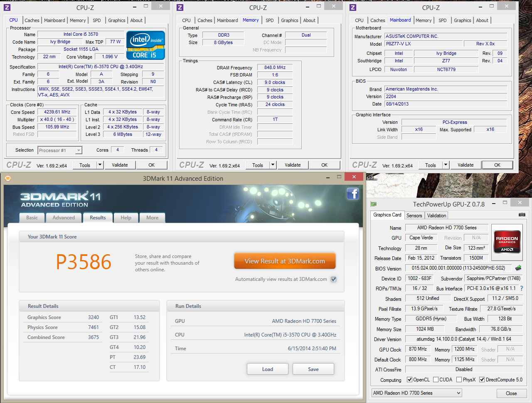Viewport: 532px width, 403px height.
Task: Open SPD tab in Memory tab CPU-Z window
Action: 270,20
